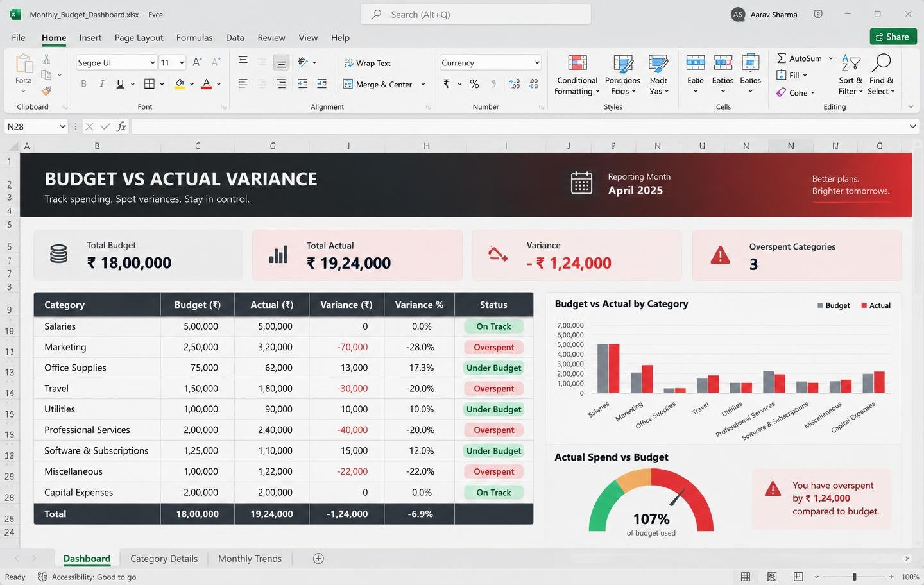
Task: Click the Increase Decimal icon
Action: pos(515,83)
